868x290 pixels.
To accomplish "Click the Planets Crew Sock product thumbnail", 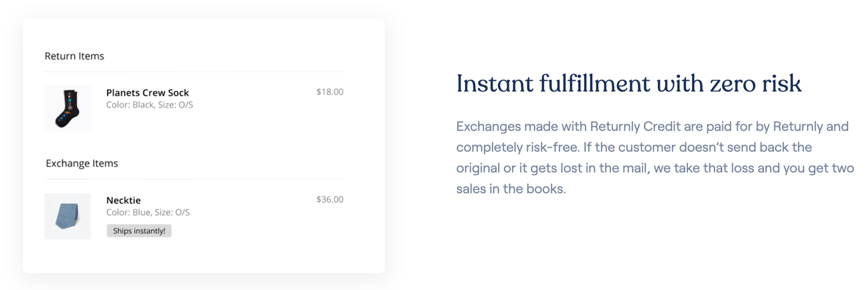I will click(68, 108).
